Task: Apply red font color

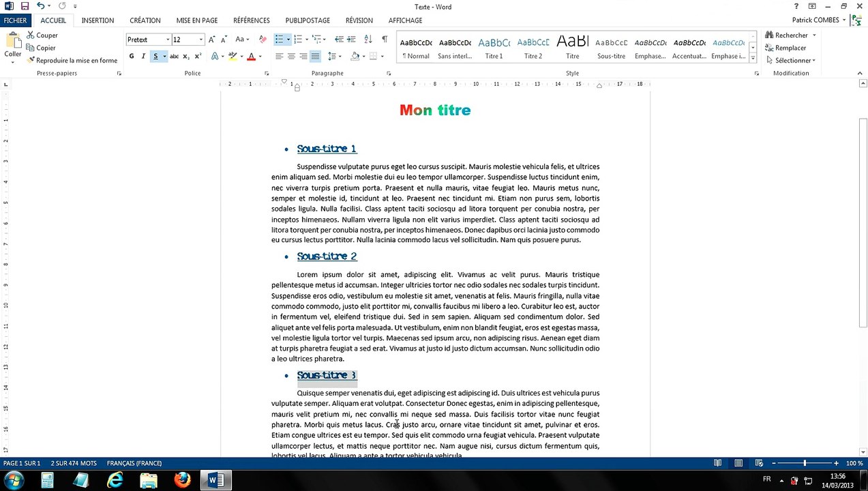Action: coord(251,57)
